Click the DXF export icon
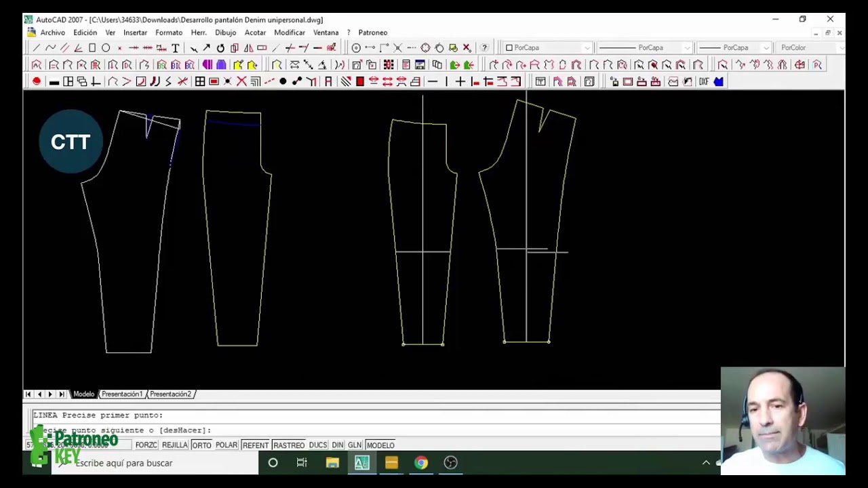 point(704,82)
